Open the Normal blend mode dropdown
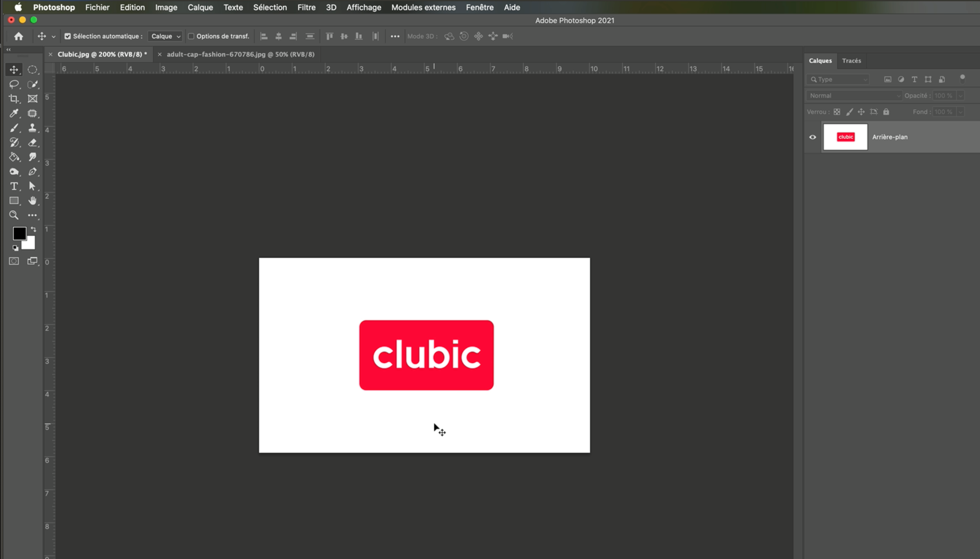The width and height of the screenshot is (980, 559). click(x=854, y=96)
